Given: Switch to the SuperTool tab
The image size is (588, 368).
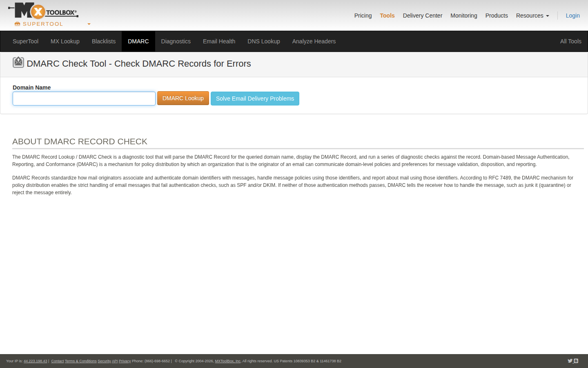Looking at the screenshot, I should pyautogui.click(x=26, y=41).
